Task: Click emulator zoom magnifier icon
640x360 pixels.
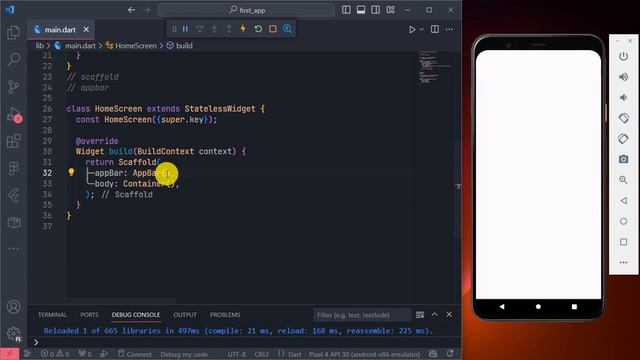Action: [x=623, y=180]
